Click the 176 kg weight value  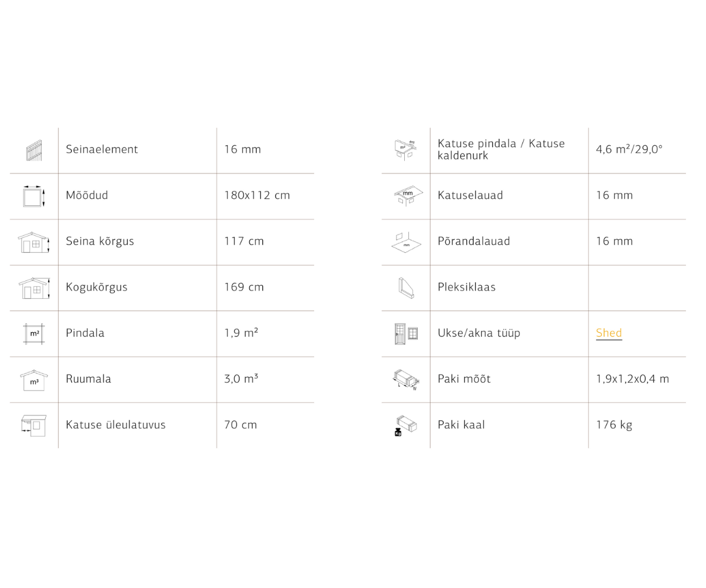click(x=614, y=425)
